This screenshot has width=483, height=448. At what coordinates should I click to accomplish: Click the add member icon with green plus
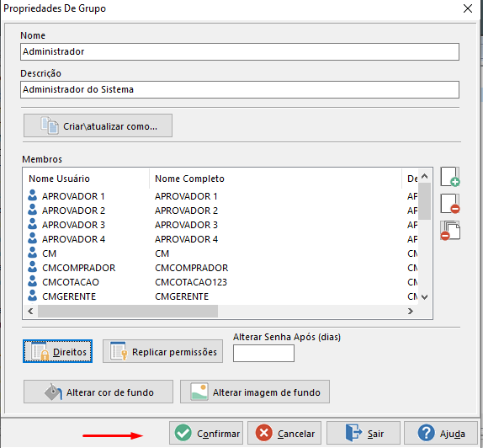pyautogui.click(x=450, y=177)
